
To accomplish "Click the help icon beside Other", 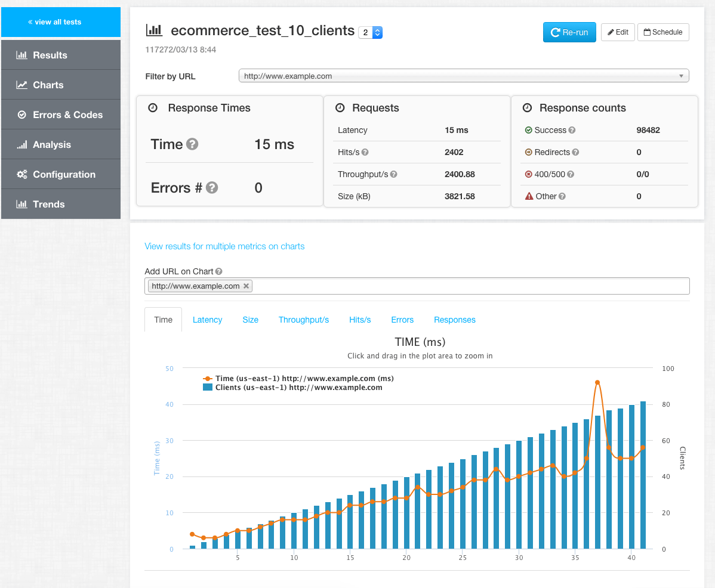I will 562,196.
